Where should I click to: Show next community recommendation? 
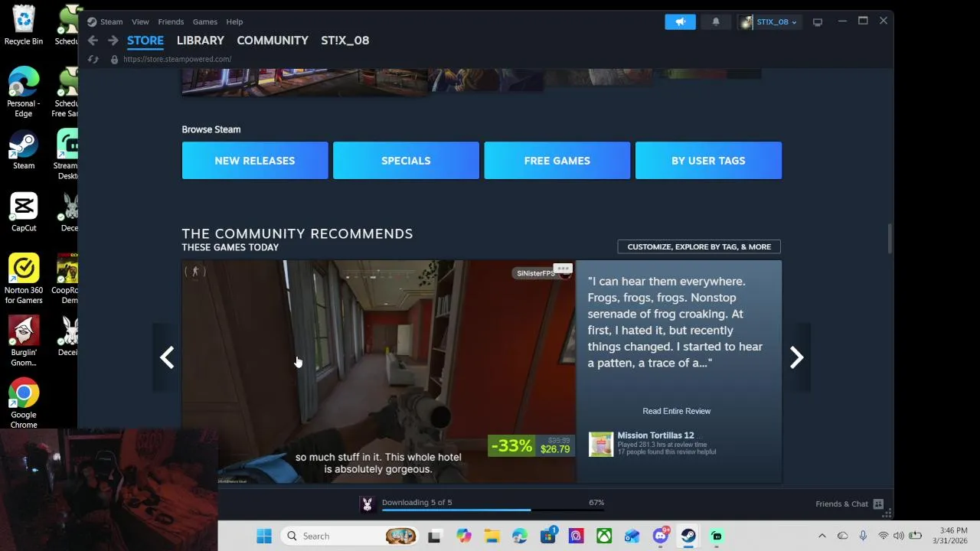point(796,357)
